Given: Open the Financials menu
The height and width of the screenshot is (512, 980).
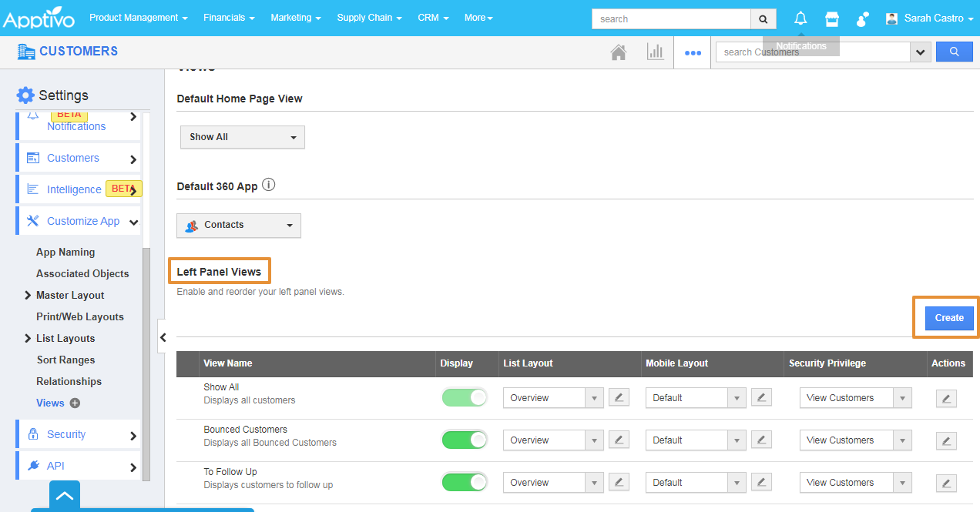Looking at the screenshot, I should [229, 18].
